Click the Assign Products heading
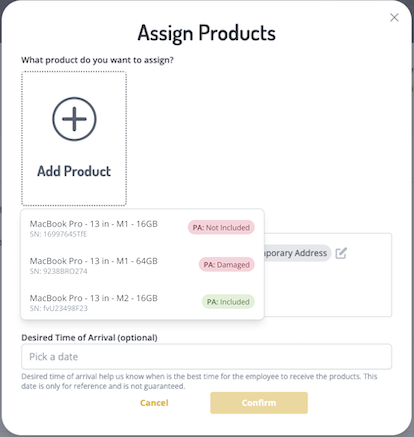 [207, 33]
